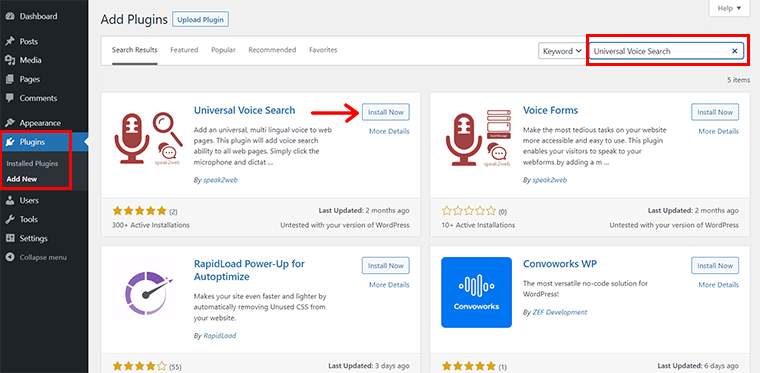The width and height of the screenshot is (760, 373).
Task: Click the '300+ Active Installations' text
Action: tap(151, 225)
